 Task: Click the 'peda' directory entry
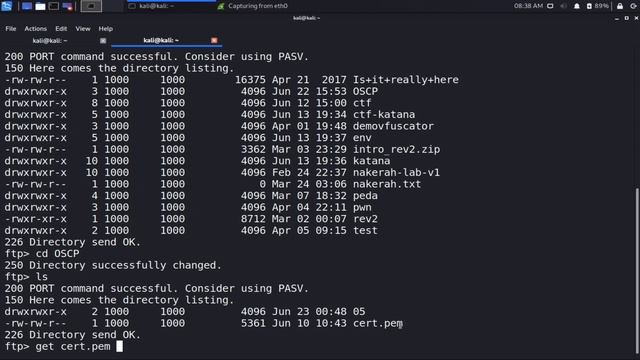point(365,196)
